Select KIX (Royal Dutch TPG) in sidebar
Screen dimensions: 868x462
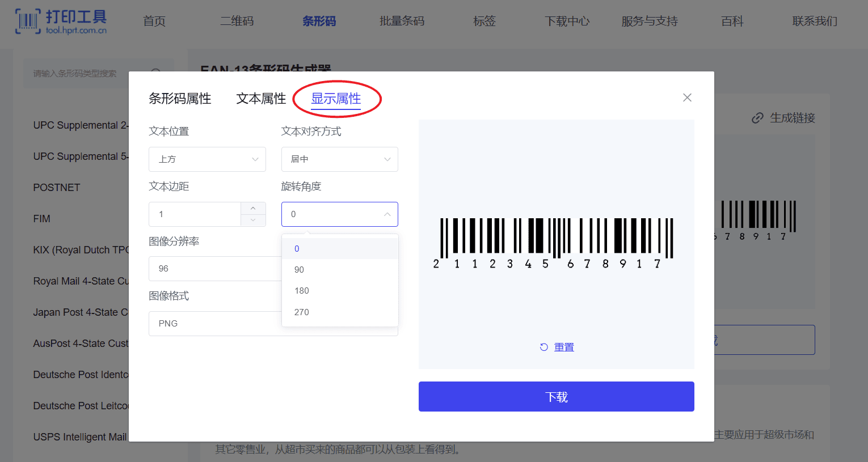[81, 250]
